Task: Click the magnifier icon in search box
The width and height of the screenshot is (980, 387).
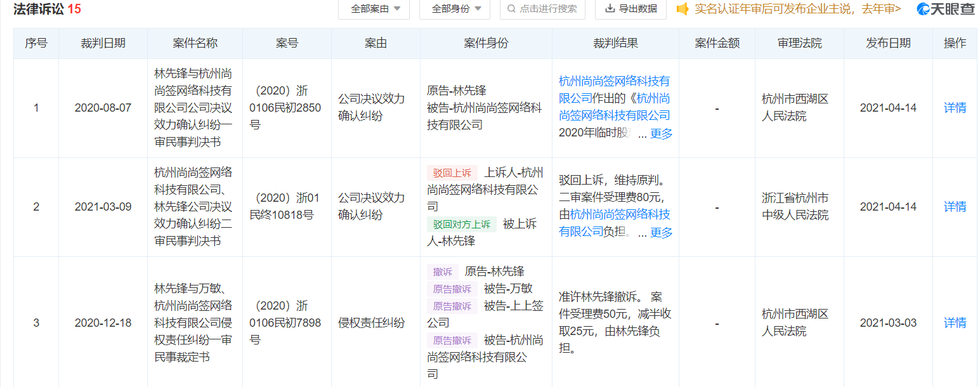Action: [x=511, y=9]
